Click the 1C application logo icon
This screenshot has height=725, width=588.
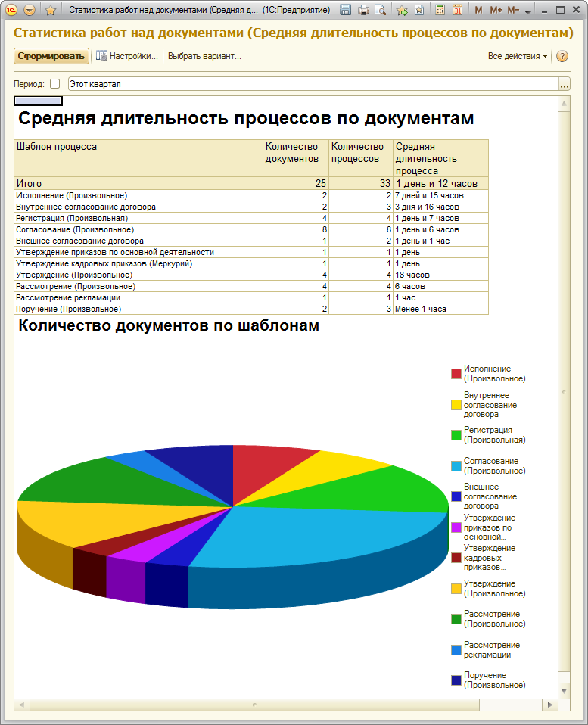click(11, 9)
